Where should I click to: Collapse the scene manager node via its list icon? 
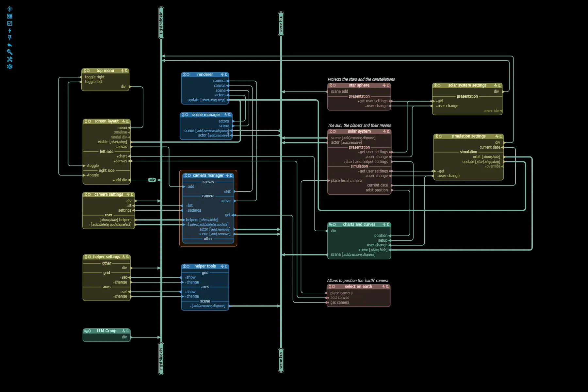(x=229, y=115)
